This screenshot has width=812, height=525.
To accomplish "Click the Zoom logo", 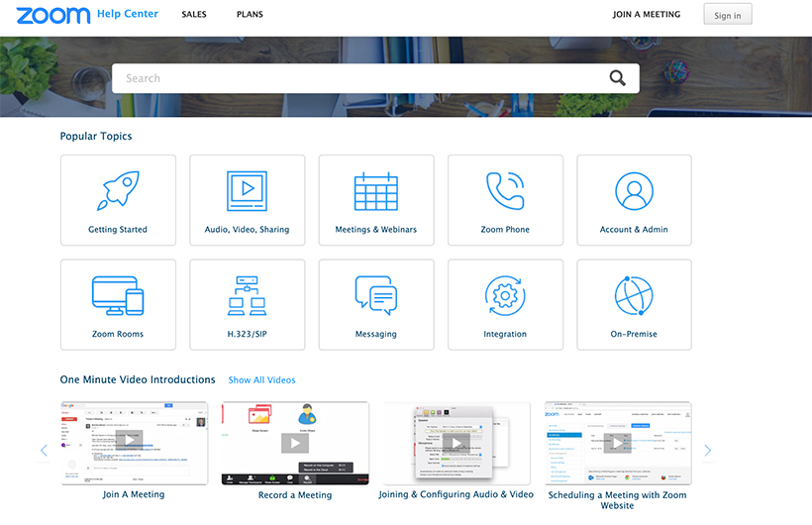I will (52, 15).
